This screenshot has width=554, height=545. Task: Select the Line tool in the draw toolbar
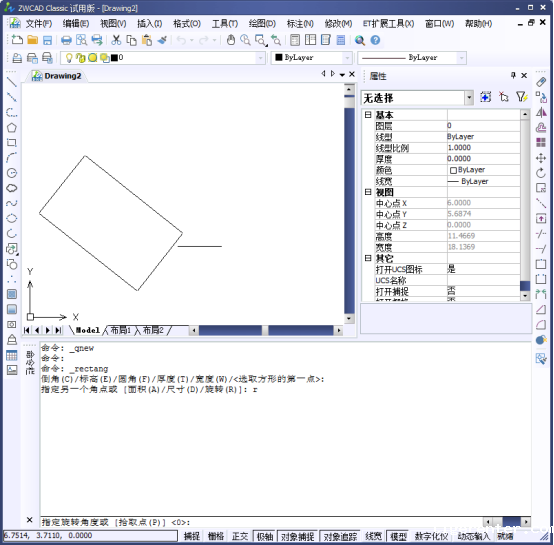12,82
